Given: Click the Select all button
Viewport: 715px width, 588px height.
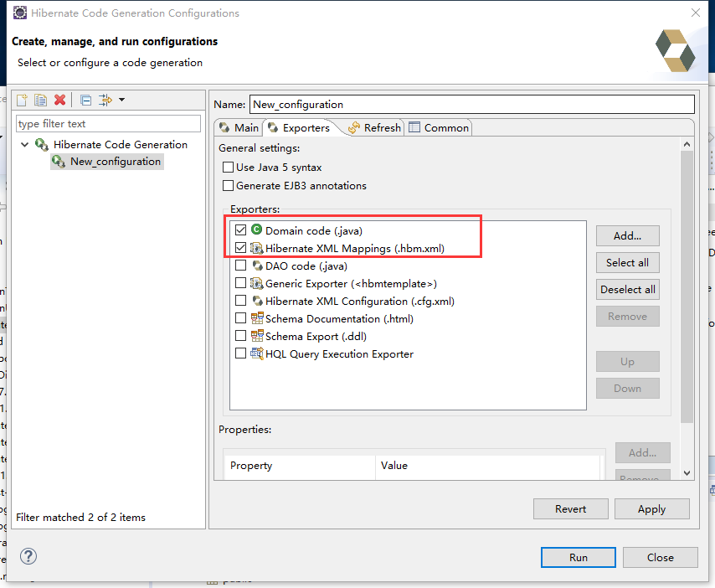Looking at the screenshot, I should click(x=627, y=263).
